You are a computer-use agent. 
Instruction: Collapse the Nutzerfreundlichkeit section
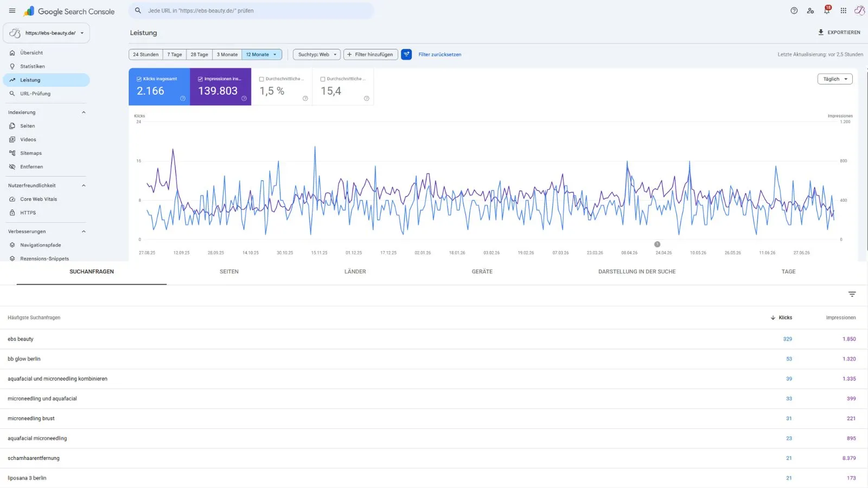(84, 185)
